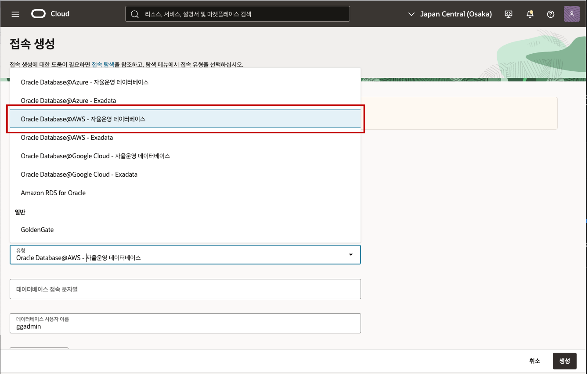Open the 접속 탐색 help link

(103, 64)
